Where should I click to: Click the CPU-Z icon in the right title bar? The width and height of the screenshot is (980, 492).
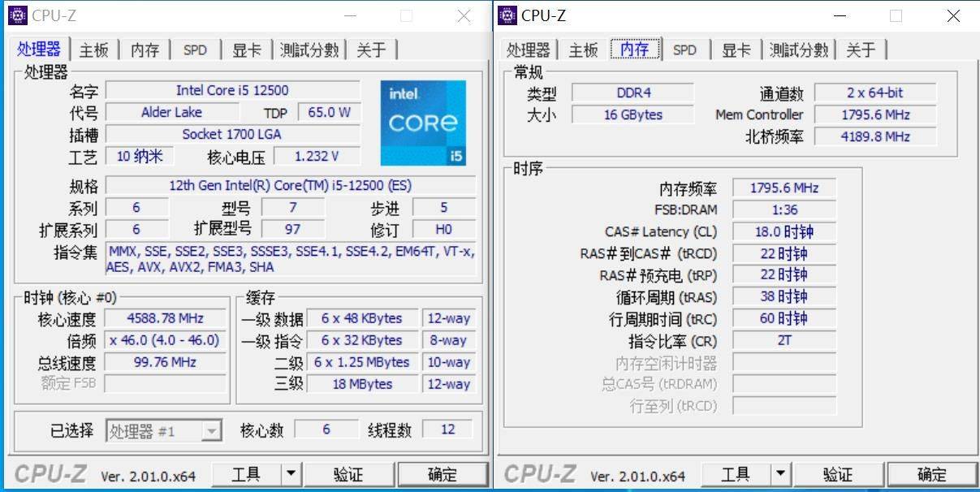coord(507,15)
